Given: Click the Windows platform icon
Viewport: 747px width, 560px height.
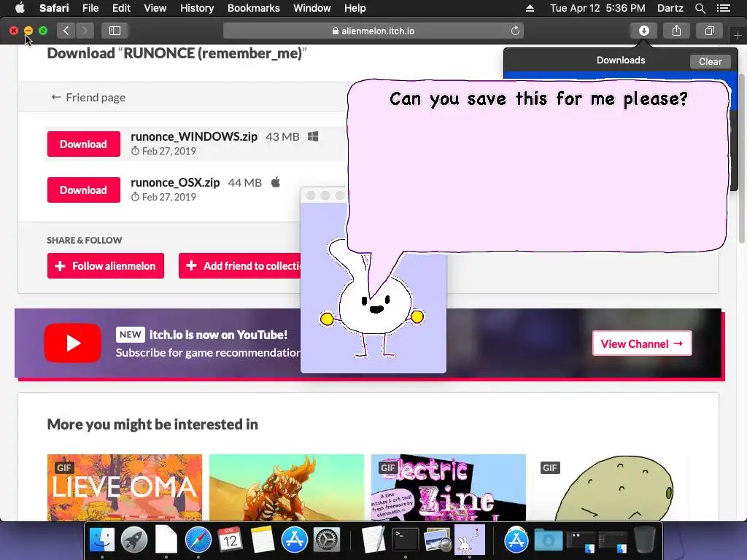Looking at the screenshot, I should (x=313, y=136).
